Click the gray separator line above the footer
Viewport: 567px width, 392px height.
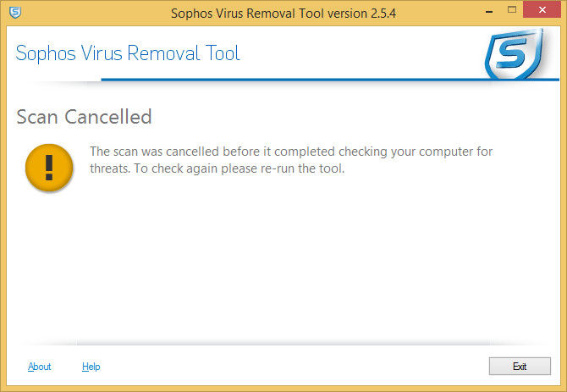(x=283, y=343)
